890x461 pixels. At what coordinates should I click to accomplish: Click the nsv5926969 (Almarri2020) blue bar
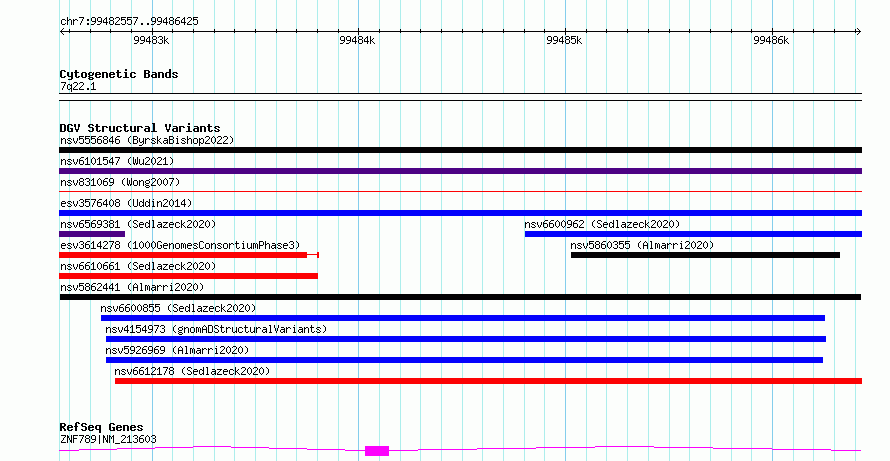click(x=464, y=360)
